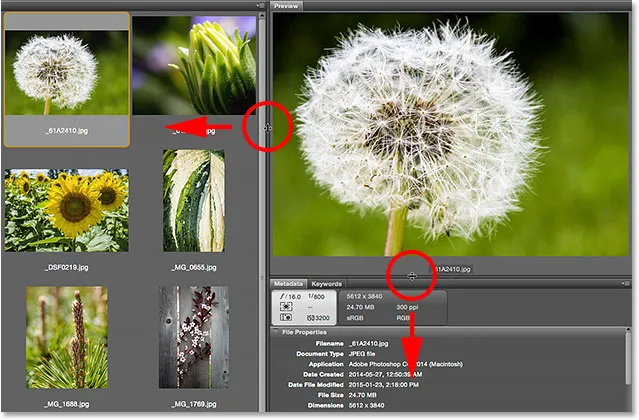
Task: Select the Metadata tab
Action: tap(288, 284)
